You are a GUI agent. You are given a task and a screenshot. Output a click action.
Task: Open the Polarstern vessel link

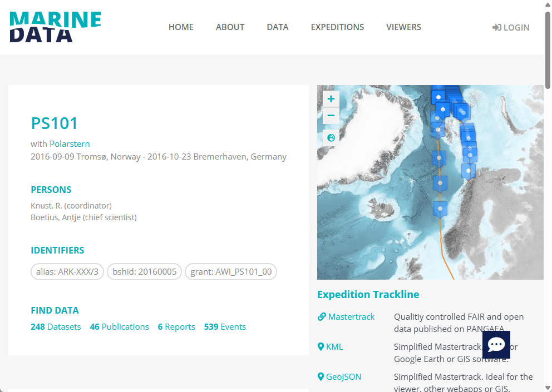coord(70,143)
